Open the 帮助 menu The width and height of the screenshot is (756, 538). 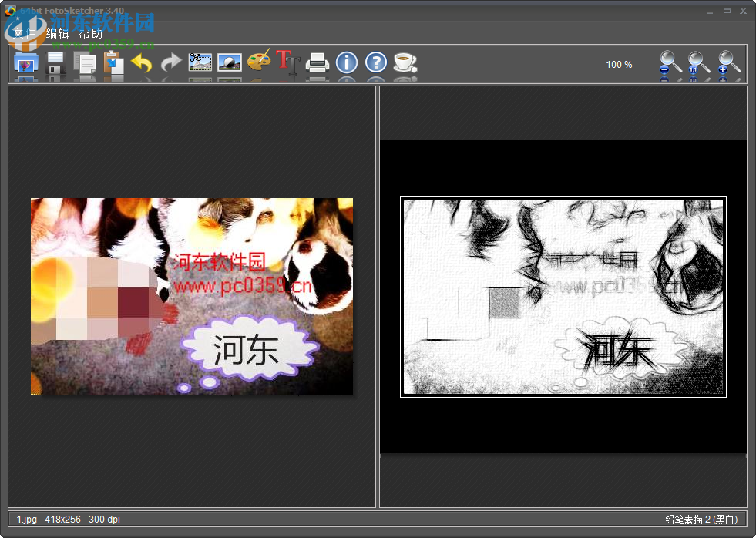pos(87,33)
